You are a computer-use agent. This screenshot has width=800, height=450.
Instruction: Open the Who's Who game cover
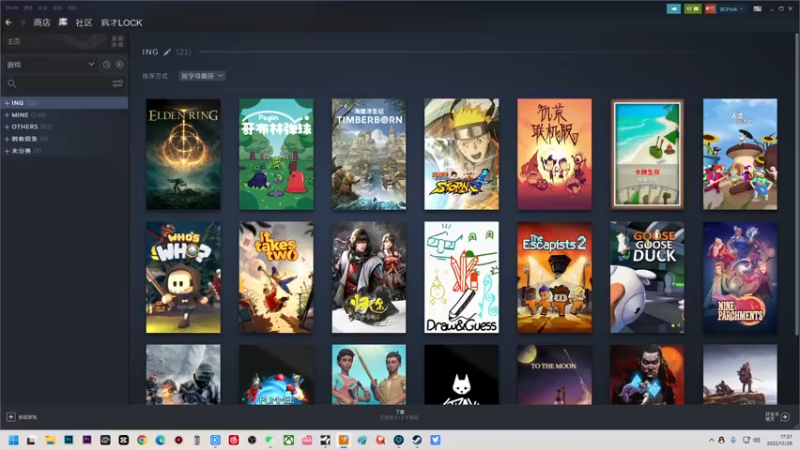pos(183,277)
